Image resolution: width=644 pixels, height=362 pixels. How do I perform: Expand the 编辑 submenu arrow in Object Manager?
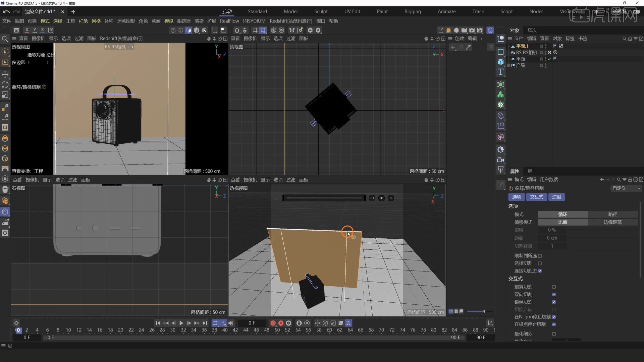click(x=482, y=39)
